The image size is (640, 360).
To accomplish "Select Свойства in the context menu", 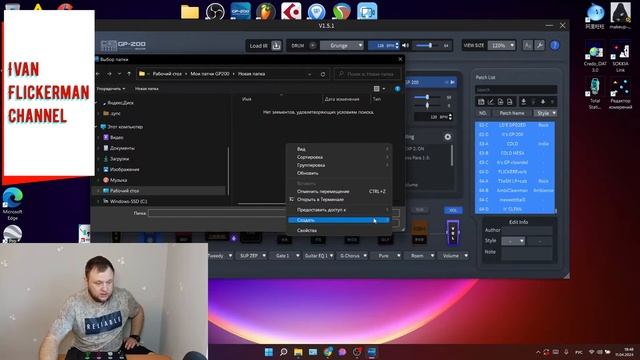I will click(x=339, y=230).
